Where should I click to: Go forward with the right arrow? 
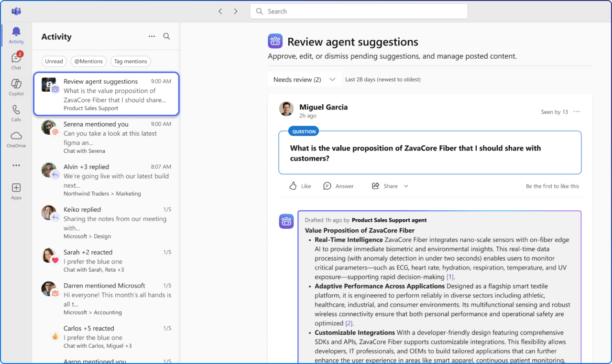point(236,11)
